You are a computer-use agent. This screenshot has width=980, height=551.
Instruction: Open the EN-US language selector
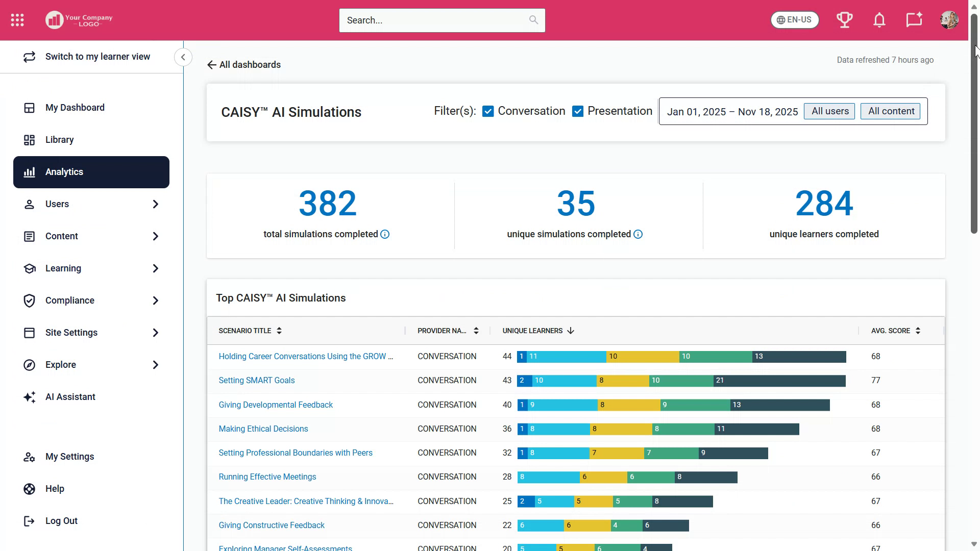[794, 20]
